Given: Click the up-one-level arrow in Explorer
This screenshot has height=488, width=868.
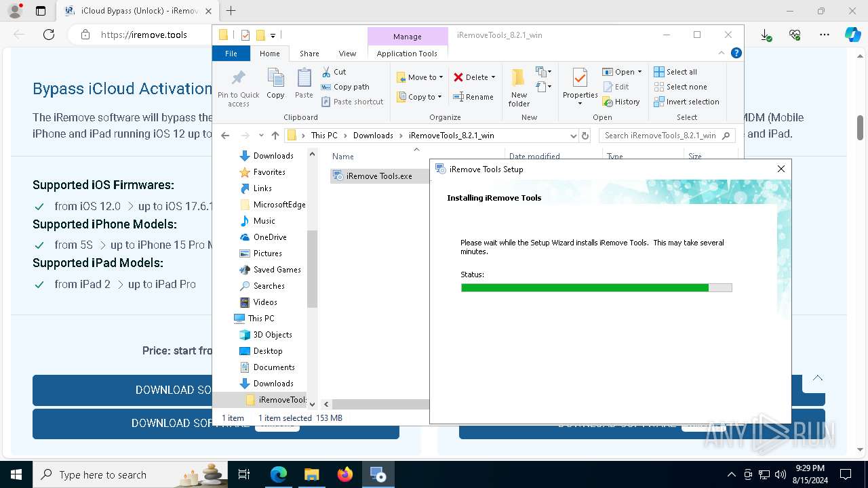Looking at the screenshot, I should point(275,136).
